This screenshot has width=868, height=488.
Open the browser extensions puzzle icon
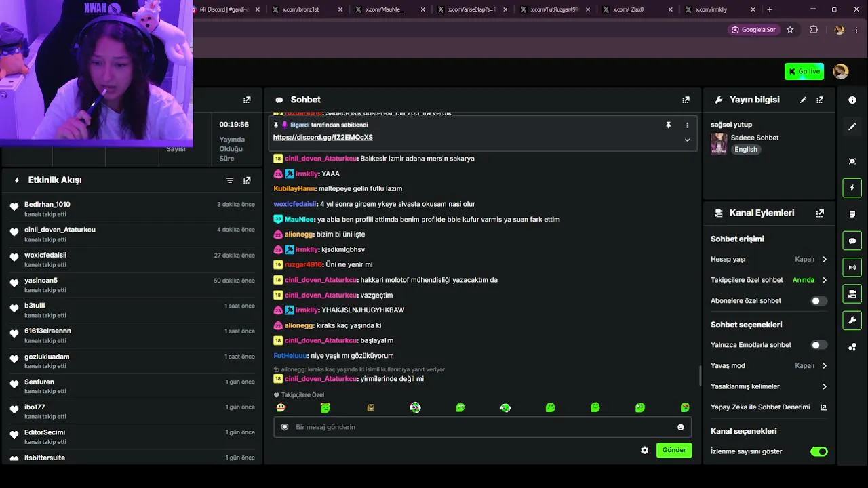click(814, 30)
